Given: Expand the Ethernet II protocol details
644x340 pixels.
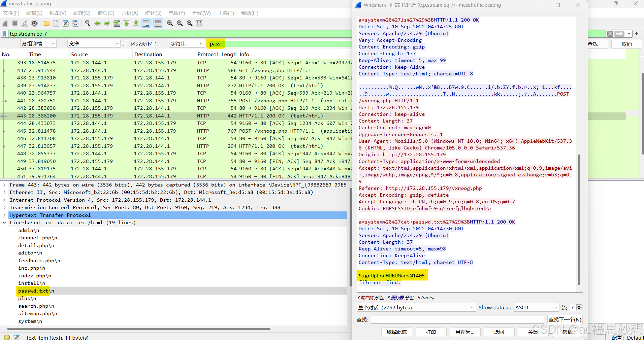Looking at the screenshot, I should [x=5, y=192].
